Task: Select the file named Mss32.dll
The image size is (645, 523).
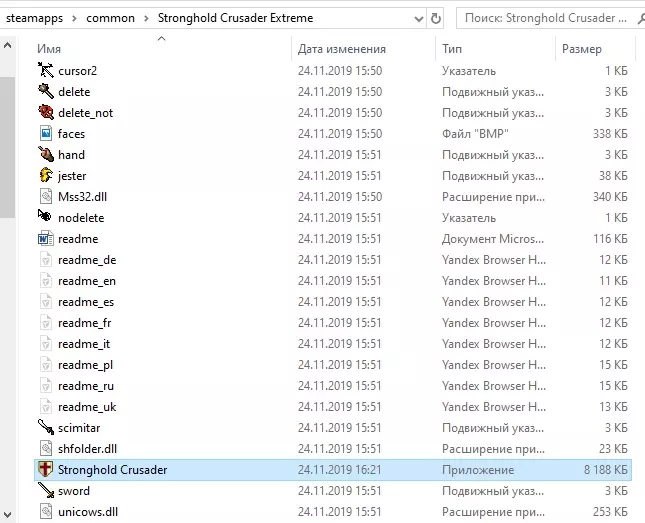Action: pos(82,197)
